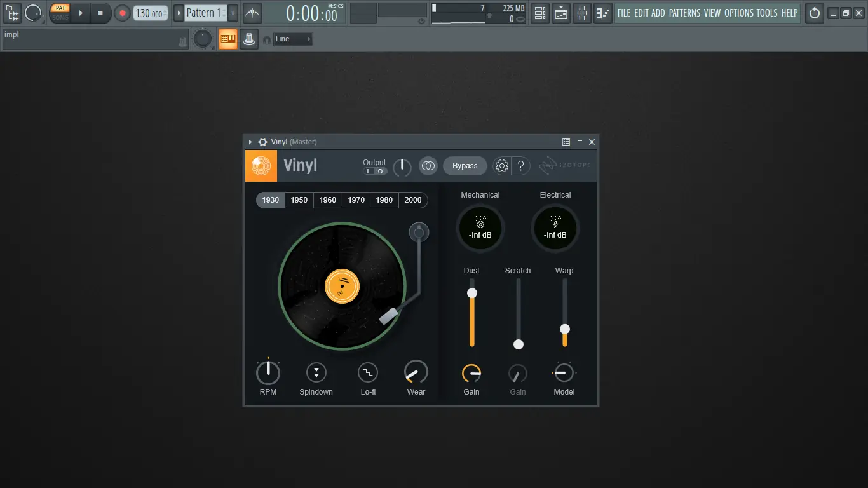Add new pattern with plus button
Screen dimensions: 868x488
coord(233,13)
